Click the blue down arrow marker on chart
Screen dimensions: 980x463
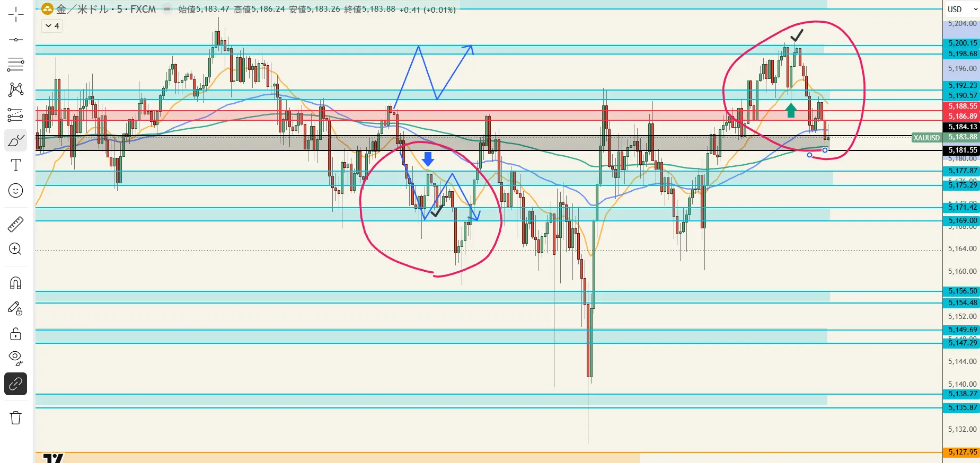[x=428, y=158]
